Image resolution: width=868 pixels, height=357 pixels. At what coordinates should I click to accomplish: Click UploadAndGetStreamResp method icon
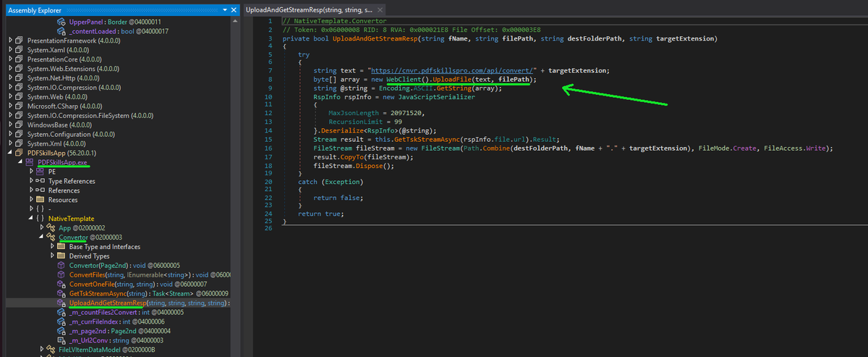point(61,303)
